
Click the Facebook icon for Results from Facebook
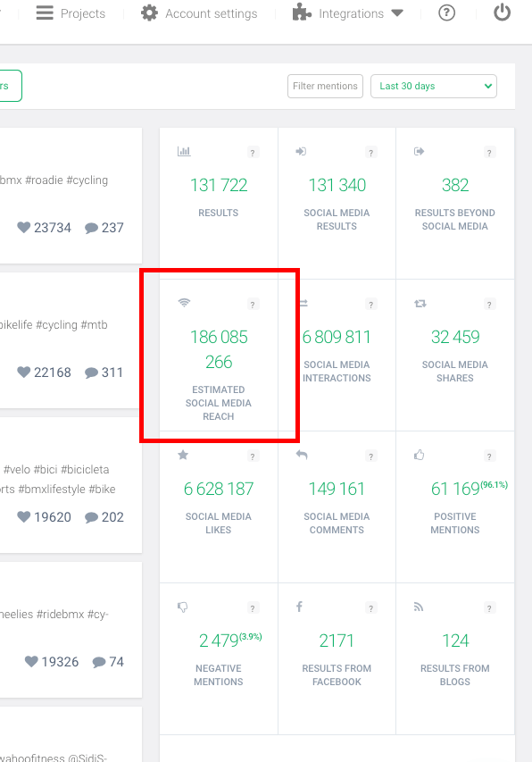click(300, 607)
